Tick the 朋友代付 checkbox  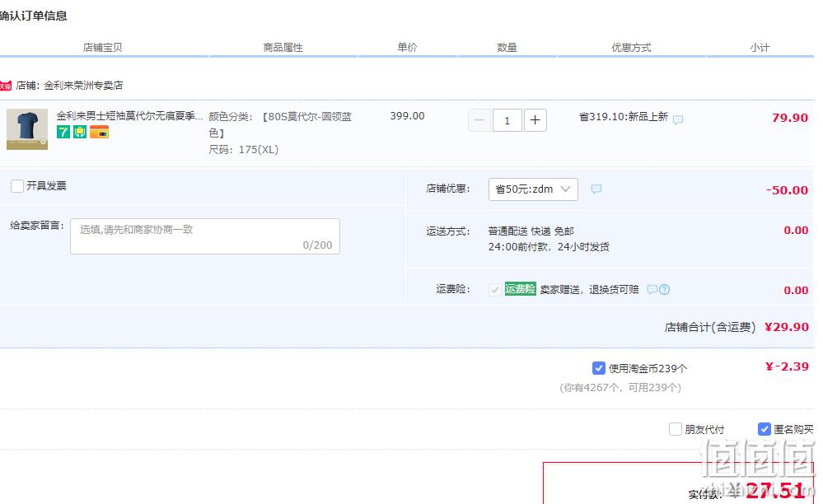[x=676, y=429]
